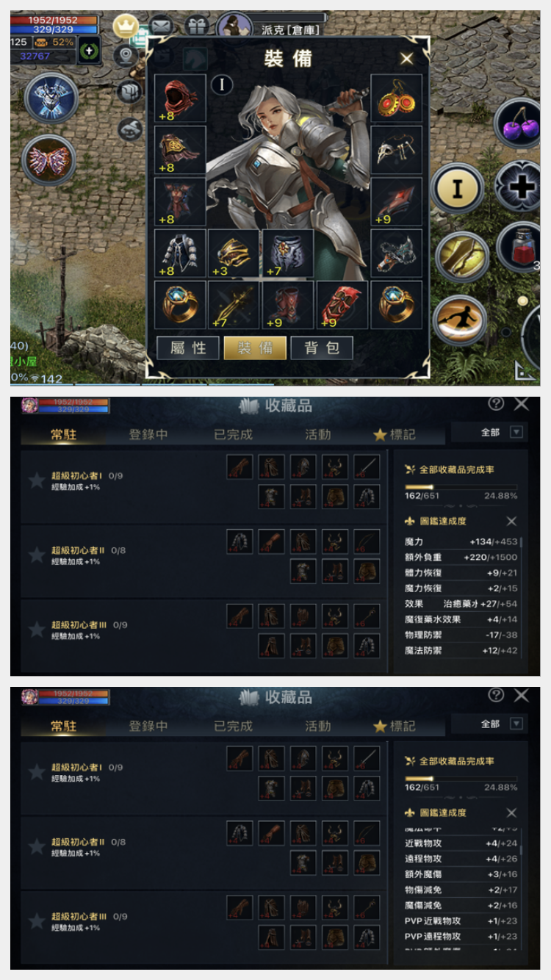Use the red potion quick slot

click(x=521, y=247)
